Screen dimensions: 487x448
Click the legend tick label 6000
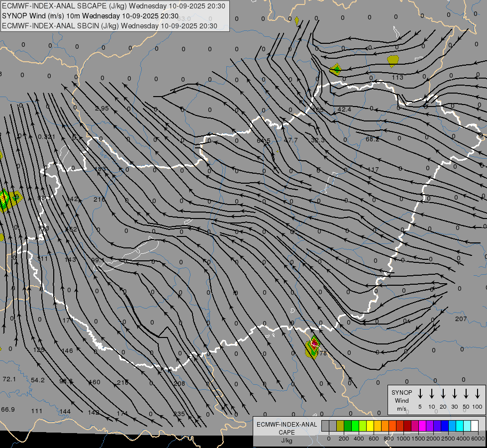point(478,439)
